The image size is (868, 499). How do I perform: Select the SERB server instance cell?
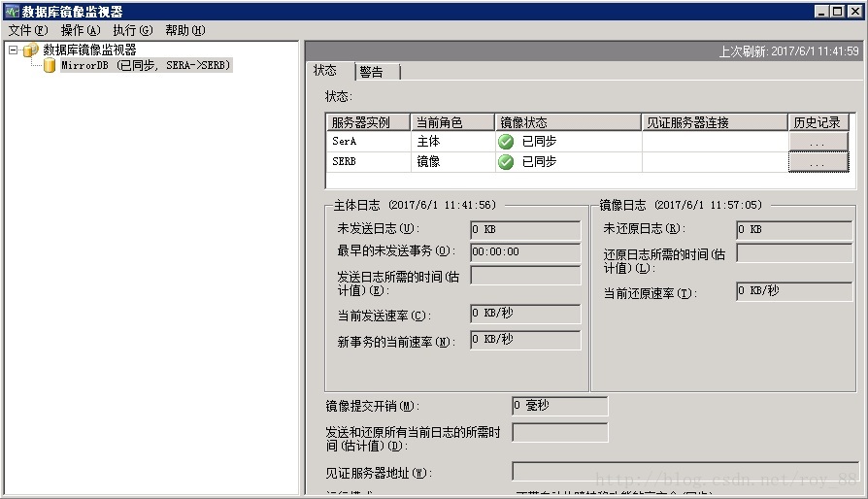[368, 162]
